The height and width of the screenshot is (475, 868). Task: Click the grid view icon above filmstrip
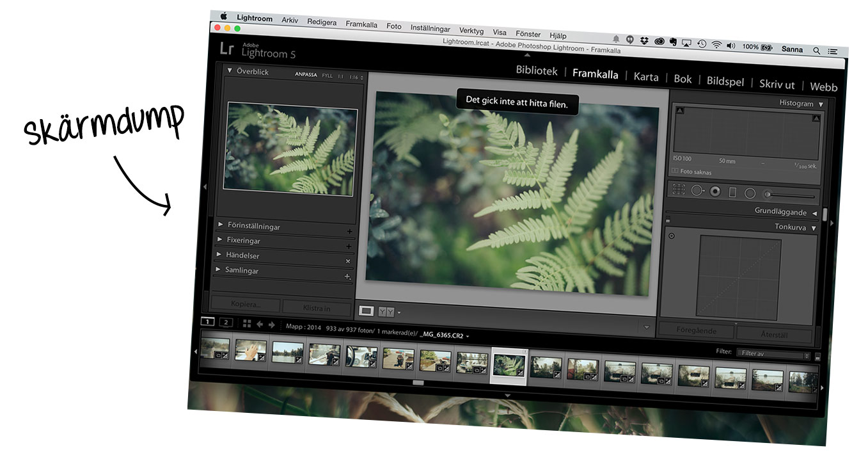coord(247,324)
